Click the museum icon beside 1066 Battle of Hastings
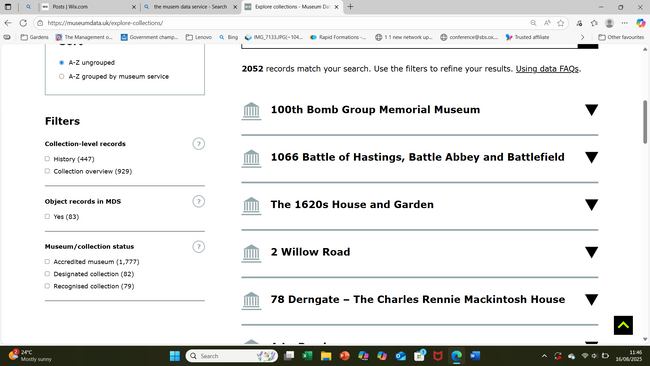The width and height of the screenshot is (650, 366). [251, 158]
